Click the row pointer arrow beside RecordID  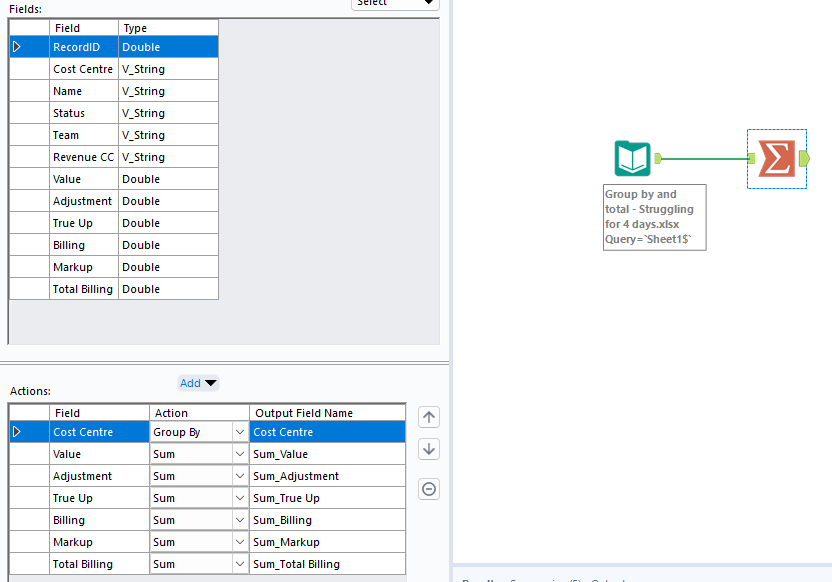pos(16,46)
